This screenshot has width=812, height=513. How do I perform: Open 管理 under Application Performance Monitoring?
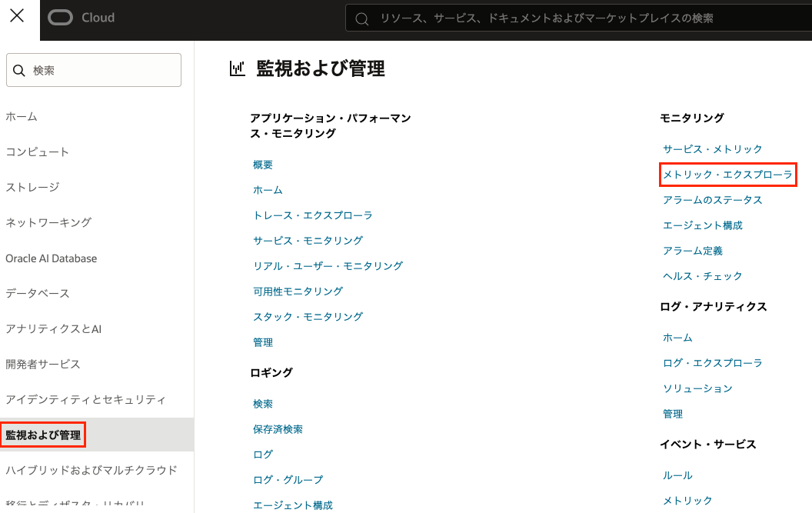tap(263, 342)
